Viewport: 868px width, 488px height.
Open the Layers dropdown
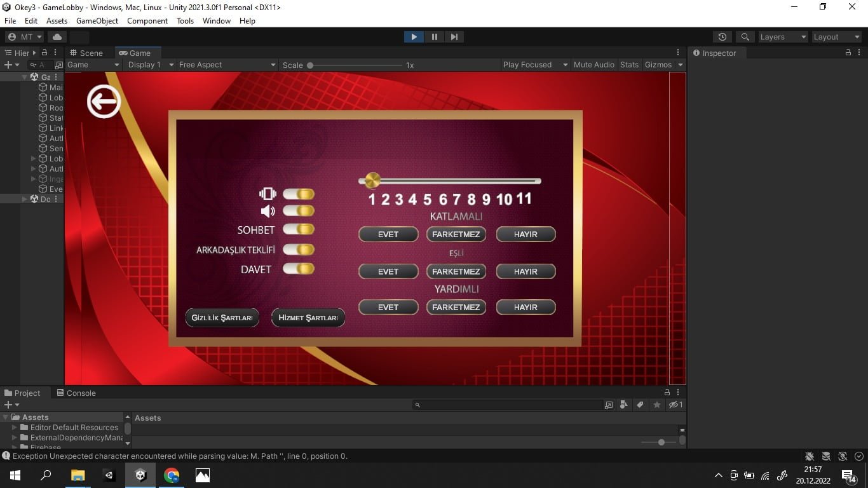[783, 37]
